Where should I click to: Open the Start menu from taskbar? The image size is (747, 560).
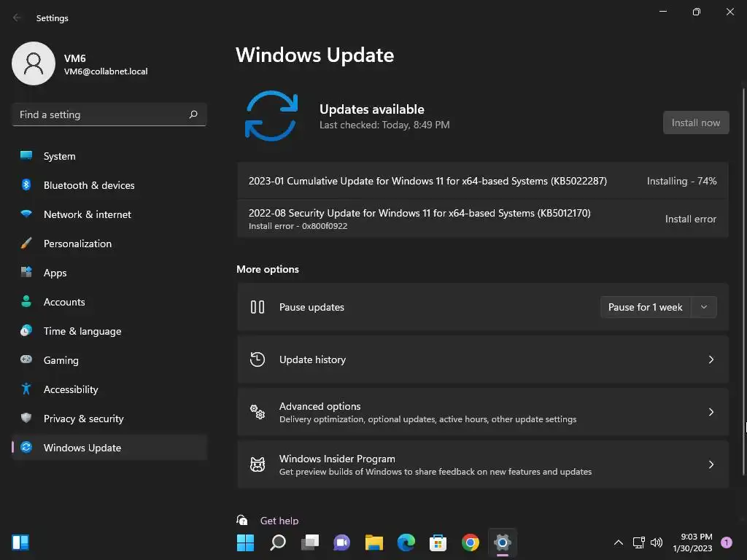[245, 542]
